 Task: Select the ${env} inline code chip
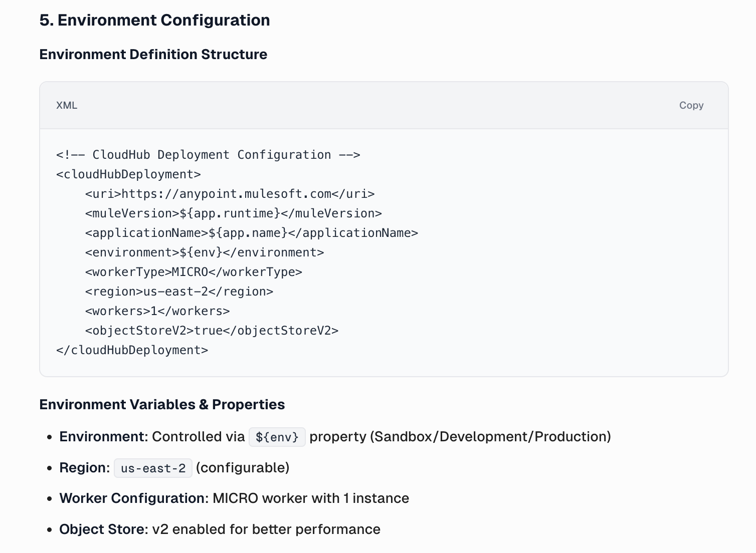click(277, 436)
